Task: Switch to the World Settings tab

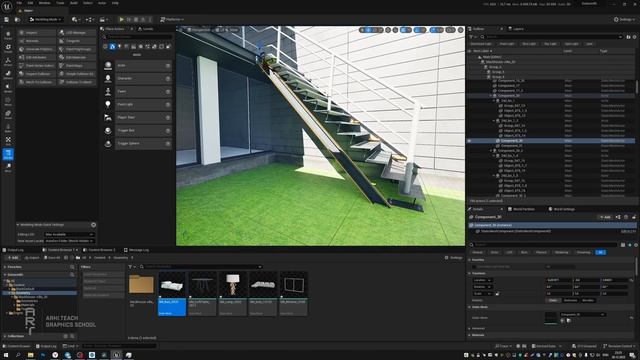Action: (x=562, y=209)
